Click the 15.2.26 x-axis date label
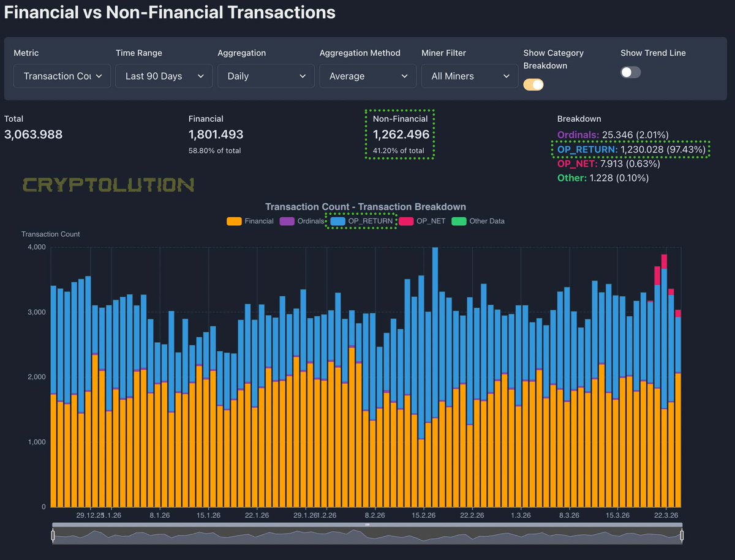735x560 pixels. tap(423, 515)
